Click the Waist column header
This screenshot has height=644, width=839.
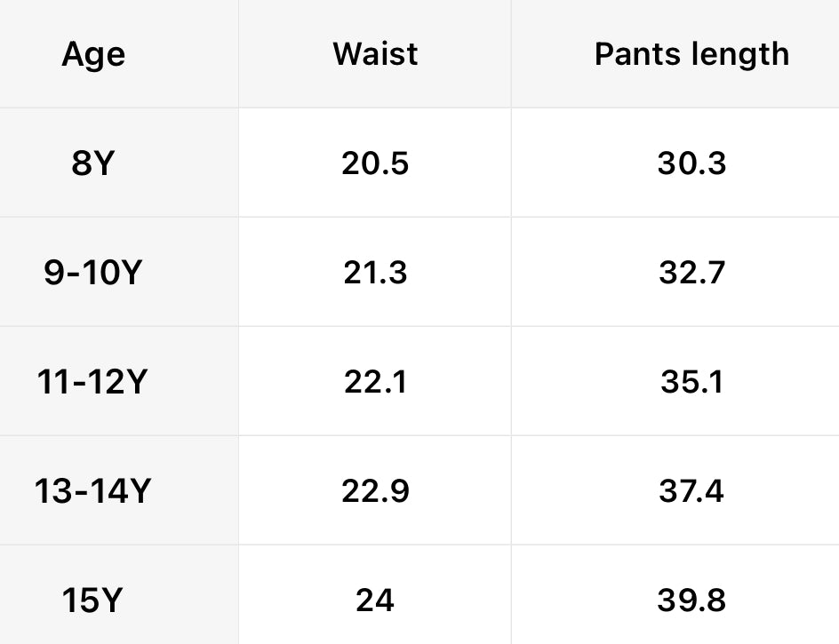(x=375, y=54)
